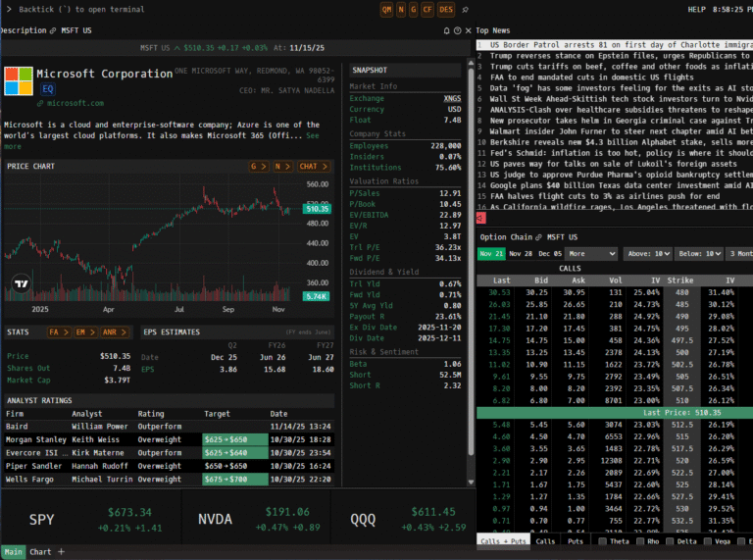Click the CHAT button above price chart
This screenshot has width=753, height=560.
309,166
